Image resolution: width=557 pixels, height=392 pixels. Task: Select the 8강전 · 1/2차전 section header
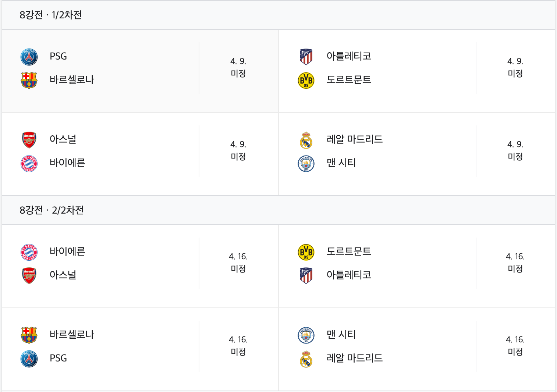click(x=51, y=15)
